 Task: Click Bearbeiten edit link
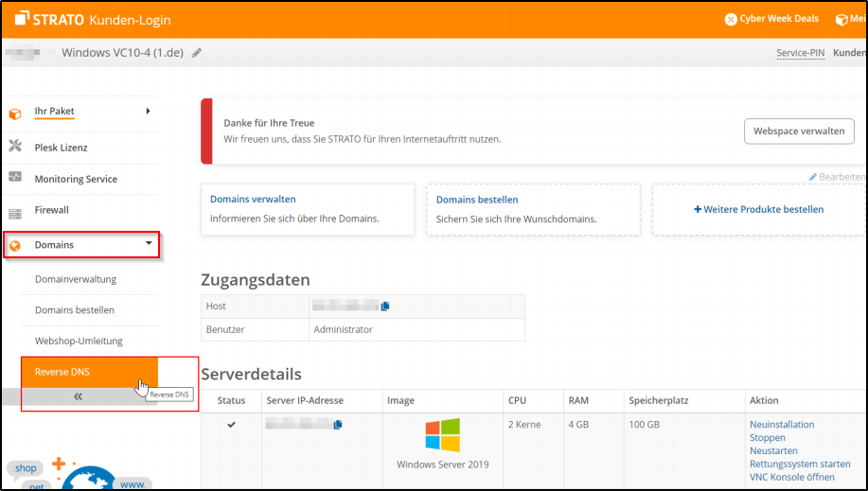pyautogui.click(x=836, y=177)
